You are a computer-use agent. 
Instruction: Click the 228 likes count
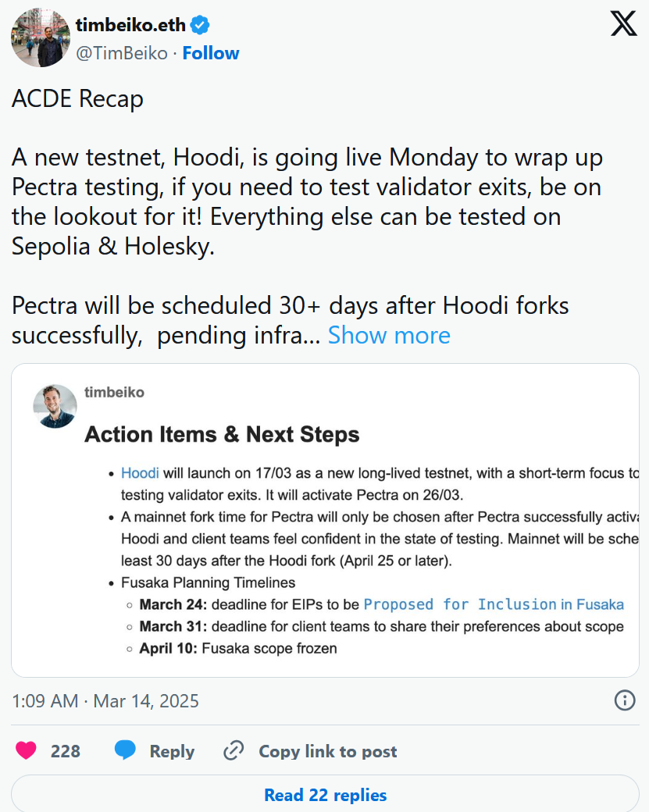pyautogui.click(x=66, y=751)
